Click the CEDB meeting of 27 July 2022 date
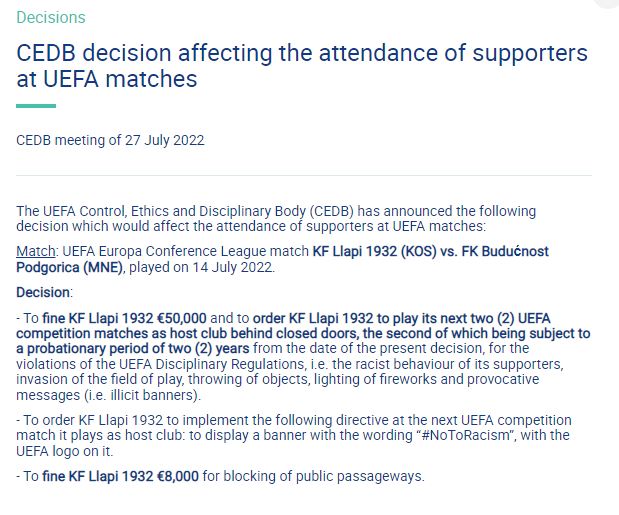This screenshot has width=619, height=515. click(x=110, y=140)
